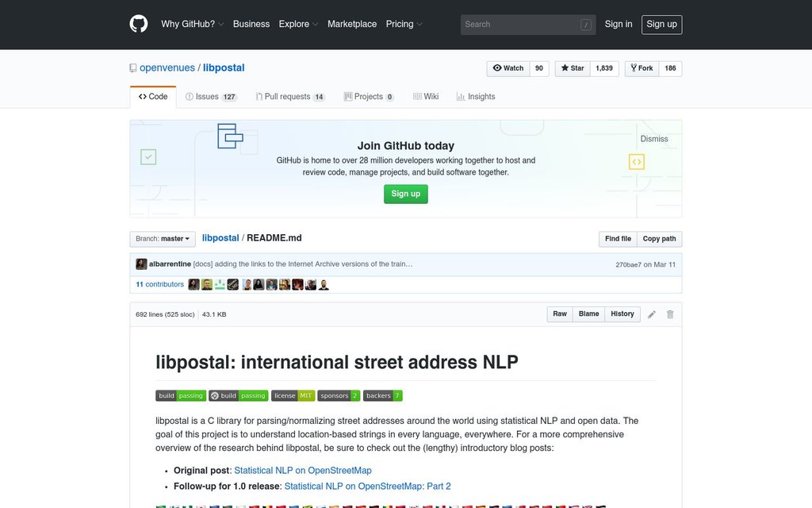Click Find file button

coord(618,239)
